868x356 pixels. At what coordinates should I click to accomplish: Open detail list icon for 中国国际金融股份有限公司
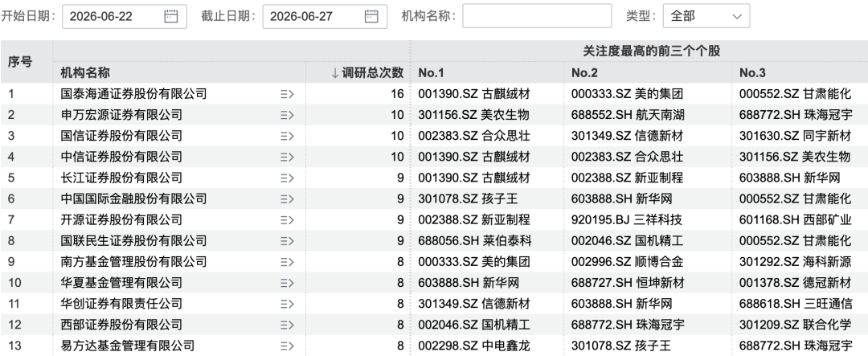pyautogui.click(x=287, y=198)
